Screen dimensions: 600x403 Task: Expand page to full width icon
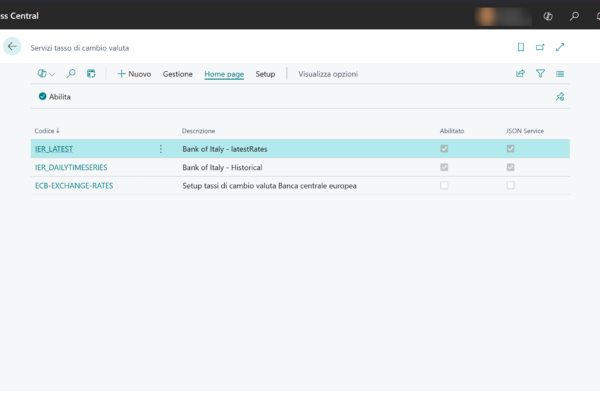coord(560,47)
